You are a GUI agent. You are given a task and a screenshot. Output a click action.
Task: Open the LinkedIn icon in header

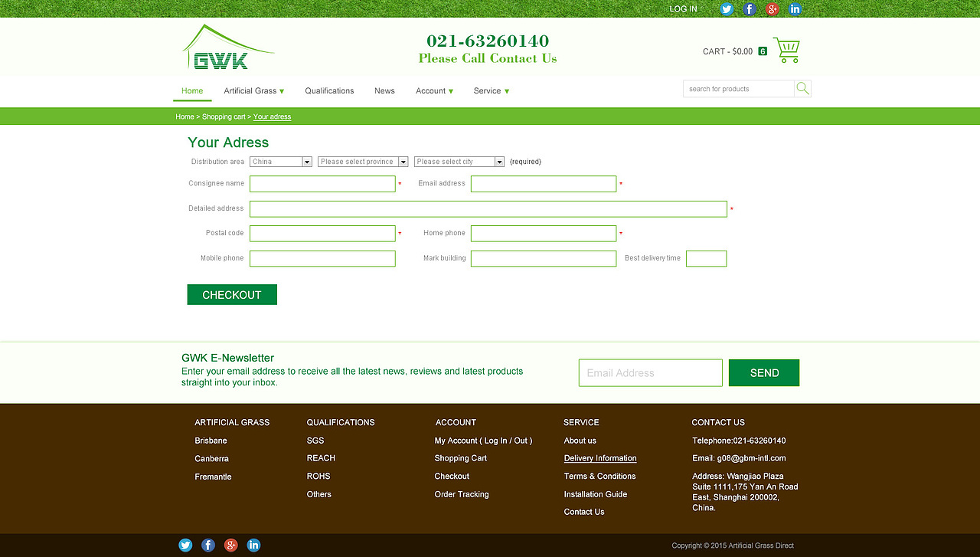pos(795,9)
